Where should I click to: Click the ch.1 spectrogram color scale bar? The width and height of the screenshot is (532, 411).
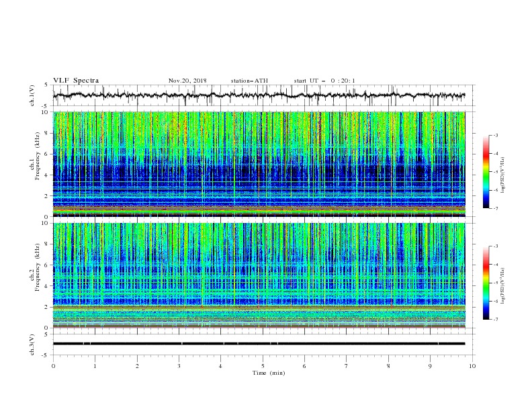point(486,172)
